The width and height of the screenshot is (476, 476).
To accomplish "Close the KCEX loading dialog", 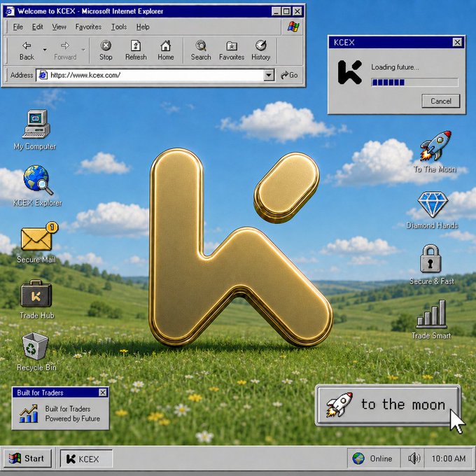I will click(457, 42).
